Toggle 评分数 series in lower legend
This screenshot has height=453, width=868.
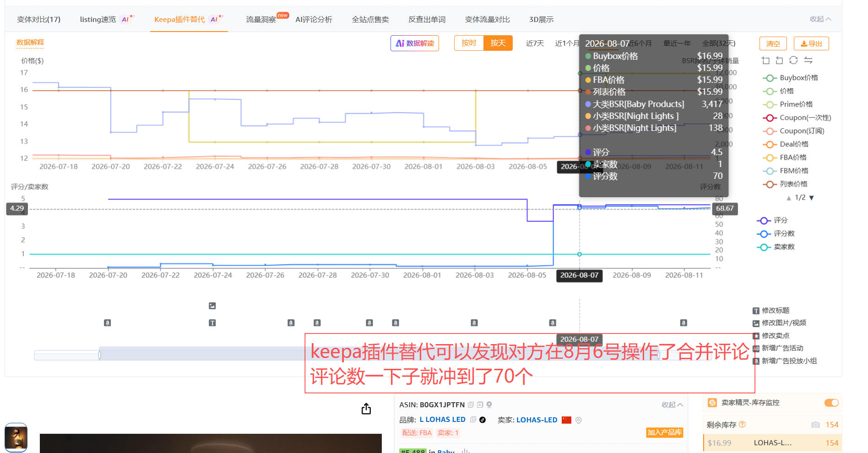point(776,234)
